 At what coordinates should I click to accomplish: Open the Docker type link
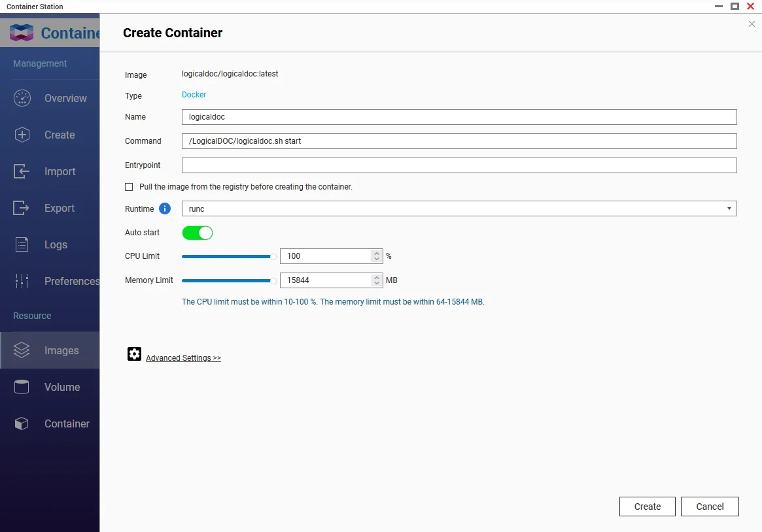tap(194, 94)
